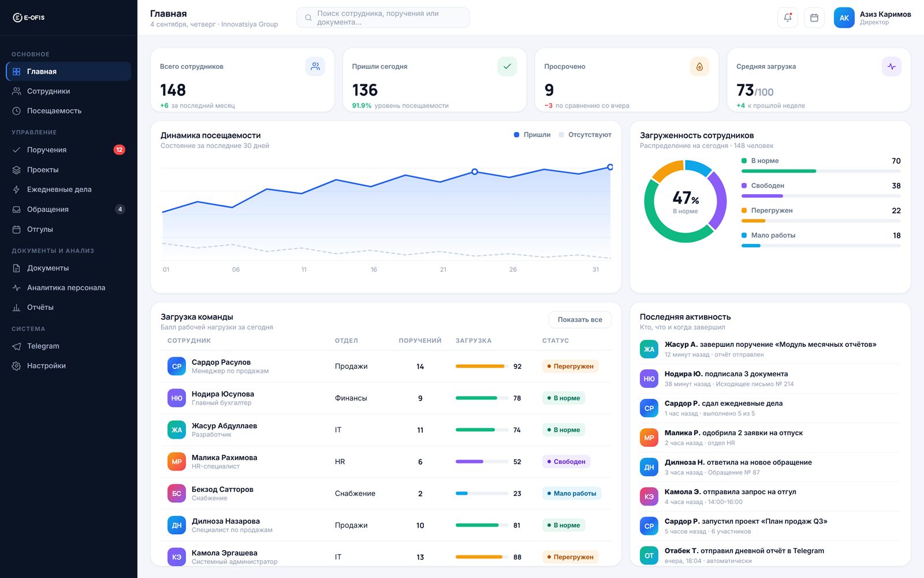Screen dimensions: 924x578
Task: Go to Отгулы section
Action: 69,229
